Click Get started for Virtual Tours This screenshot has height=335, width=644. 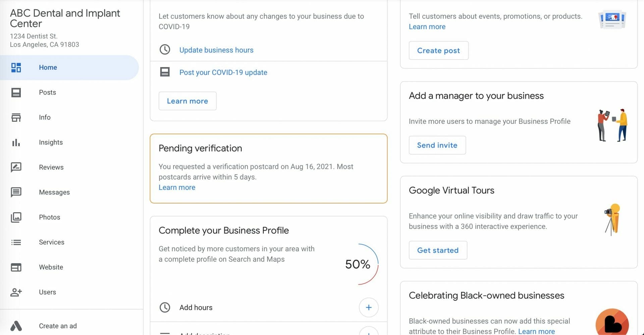437,250
